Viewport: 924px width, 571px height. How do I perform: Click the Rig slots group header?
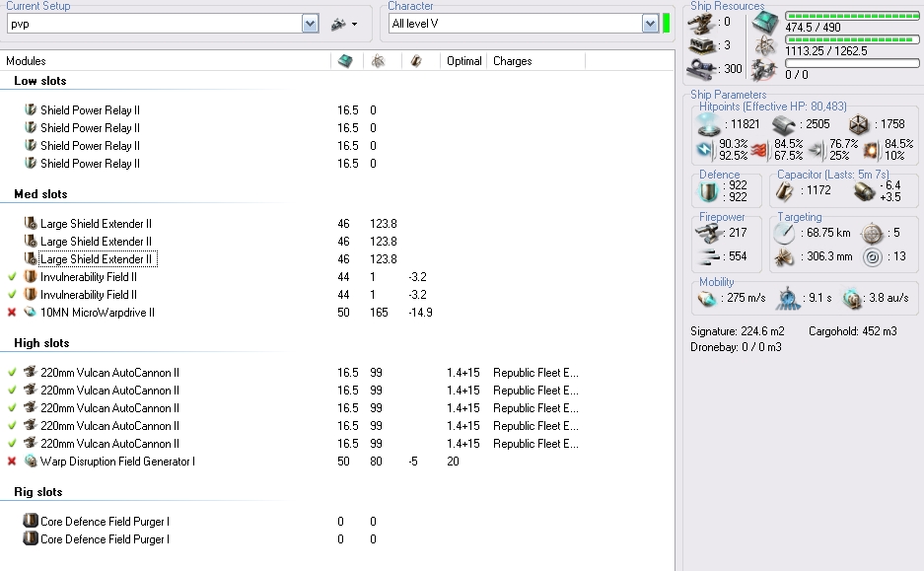tap(38, 491)
